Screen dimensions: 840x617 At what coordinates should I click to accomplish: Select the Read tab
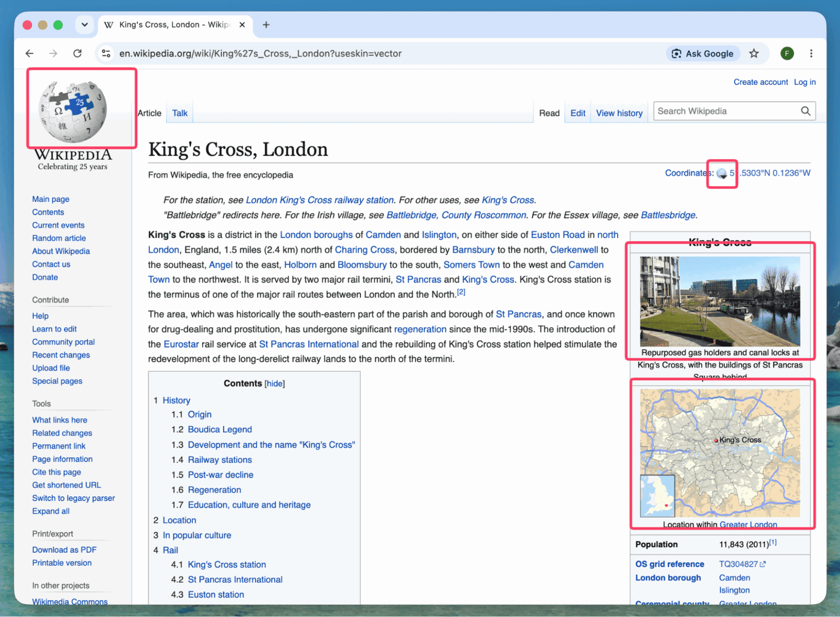(x=549, y=113)
